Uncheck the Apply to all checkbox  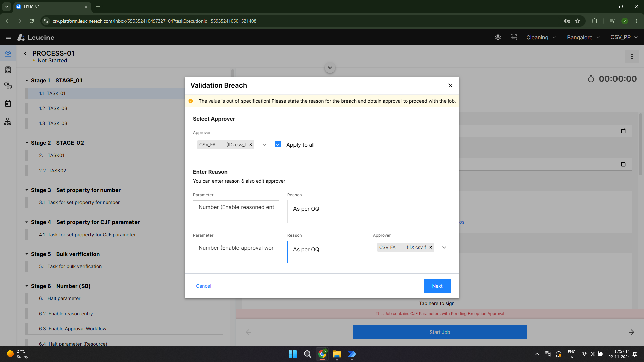[278, 144]
